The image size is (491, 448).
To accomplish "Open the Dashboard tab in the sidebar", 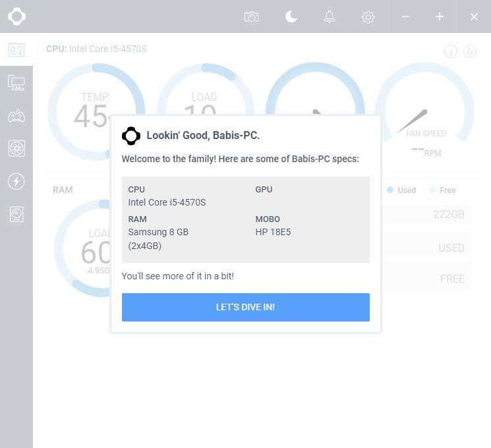I will pyautogui.click(x=16, y=49).
